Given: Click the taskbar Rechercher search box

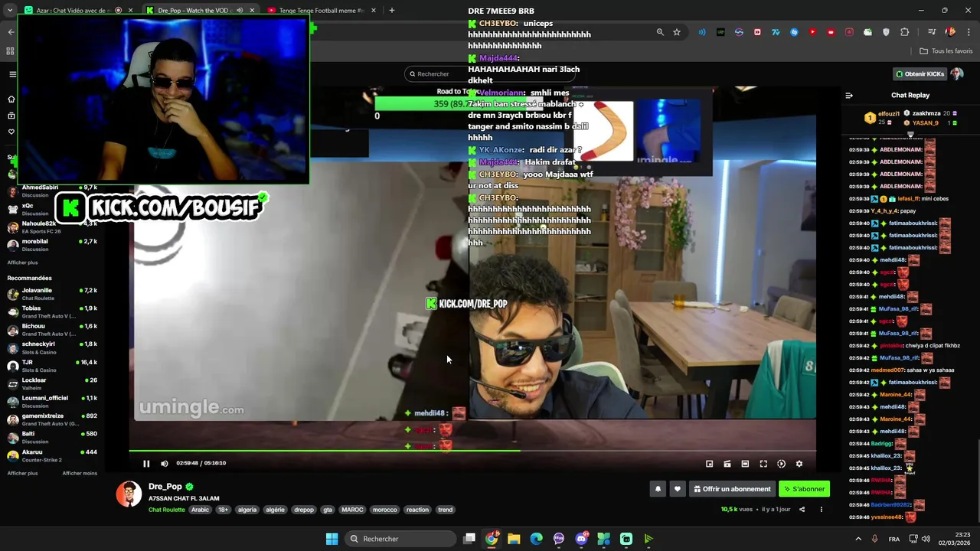Looking at the screenshot, I should point(399,539).
